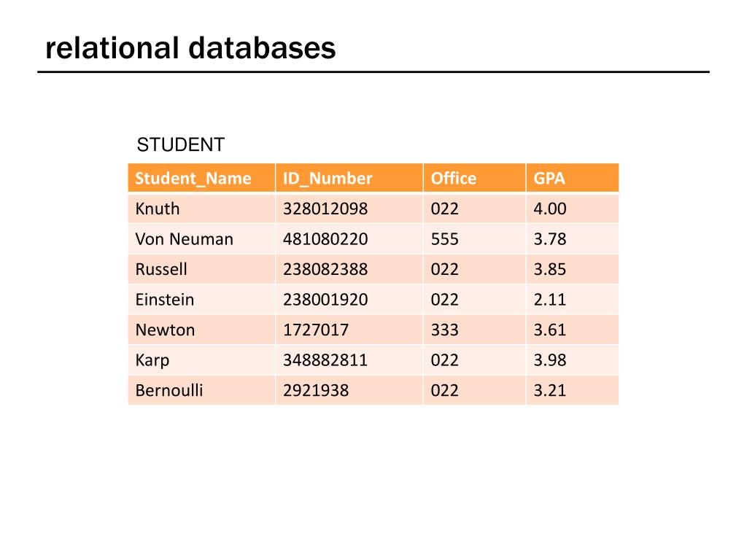Select office value 333
The width and height of the screenshot is (747, 560).
[444, 330]
